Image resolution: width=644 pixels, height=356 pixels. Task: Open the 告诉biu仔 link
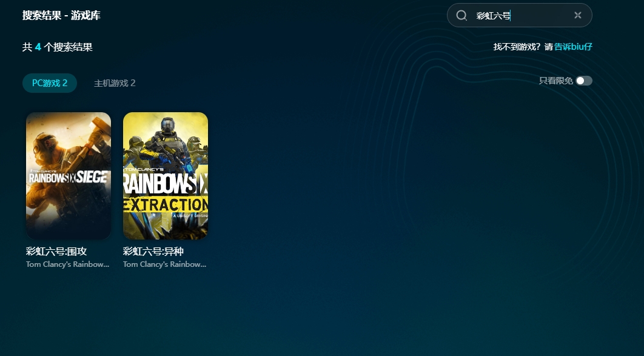pyautogui.click(x=574, y=47)
